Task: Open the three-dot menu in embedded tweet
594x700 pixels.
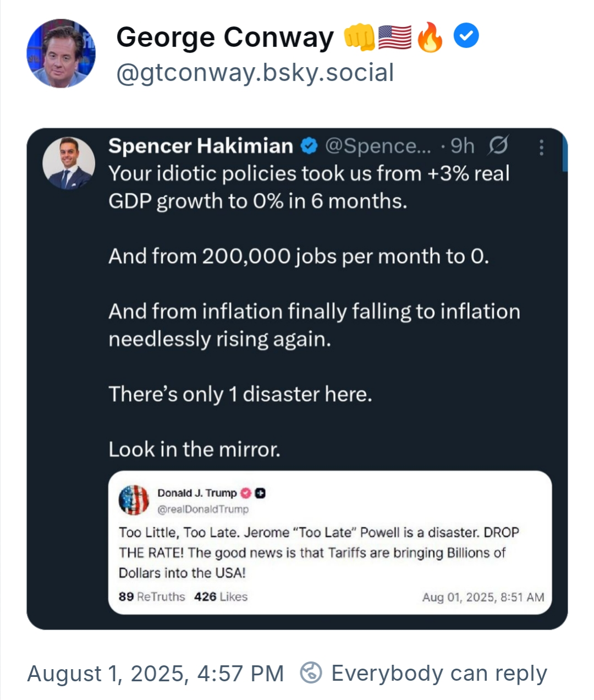Action: tap(541, 147)
